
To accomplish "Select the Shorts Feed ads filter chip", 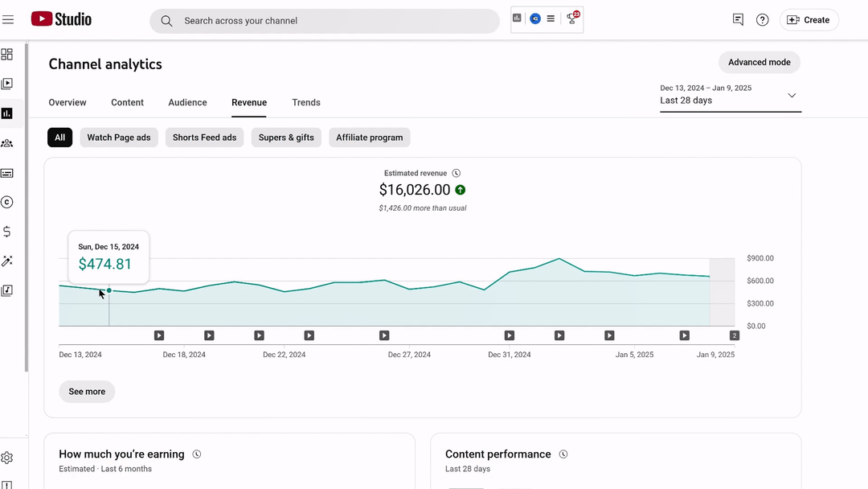I will (204, 138).
